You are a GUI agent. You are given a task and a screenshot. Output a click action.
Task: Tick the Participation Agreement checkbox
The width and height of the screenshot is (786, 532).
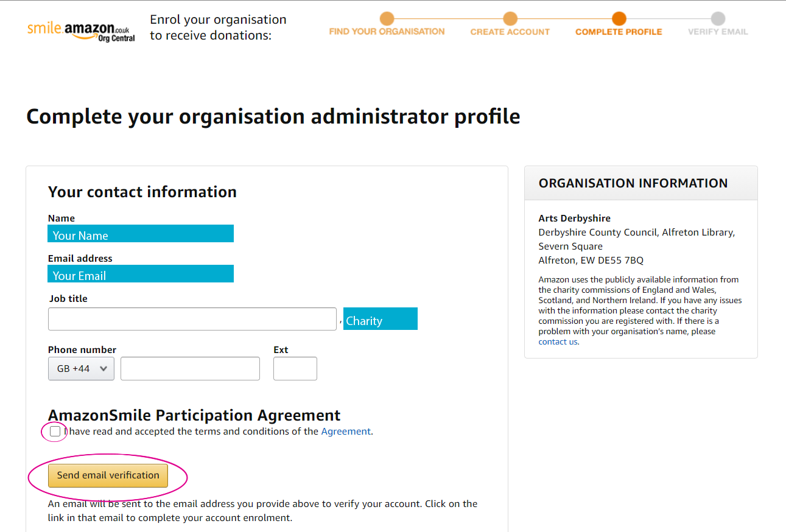[x=54, y=431]
